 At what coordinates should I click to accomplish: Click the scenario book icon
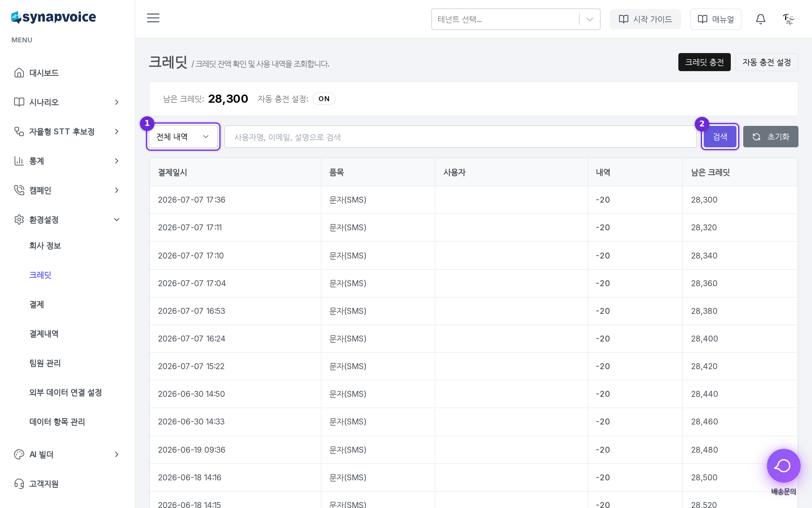[x=19, y=102]
